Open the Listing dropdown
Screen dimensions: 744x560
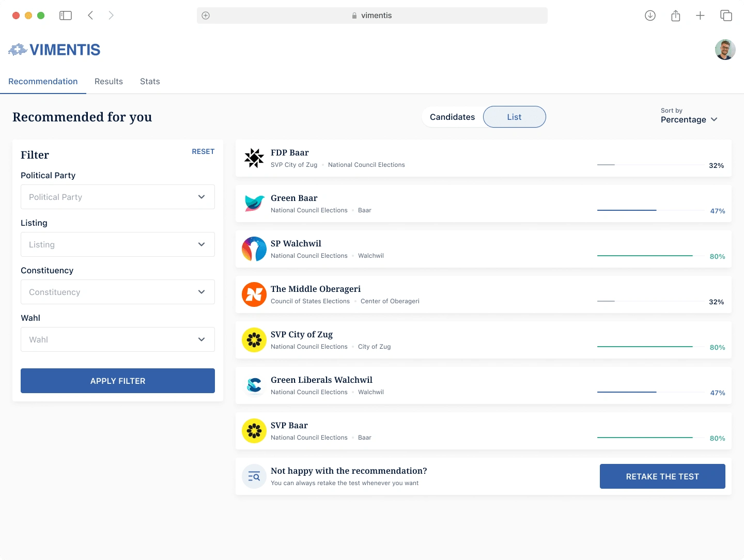[x=118, y=244]
